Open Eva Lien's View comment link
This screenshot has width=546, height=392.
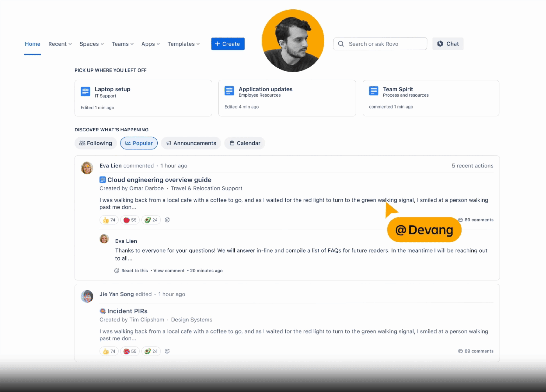169,271
